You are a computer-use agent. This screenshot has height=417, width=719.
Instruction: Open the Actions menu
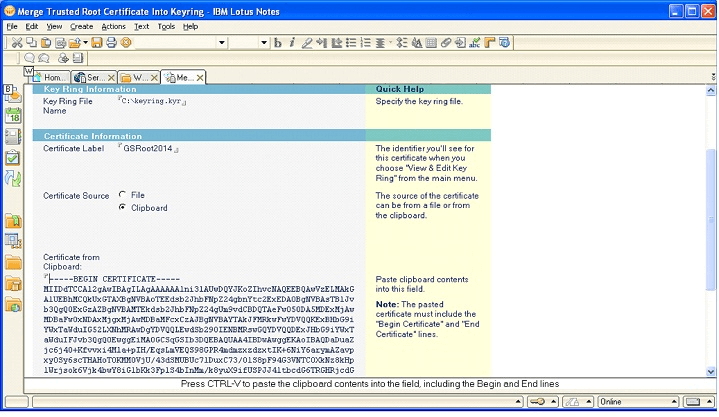click(x=113, y=27)
